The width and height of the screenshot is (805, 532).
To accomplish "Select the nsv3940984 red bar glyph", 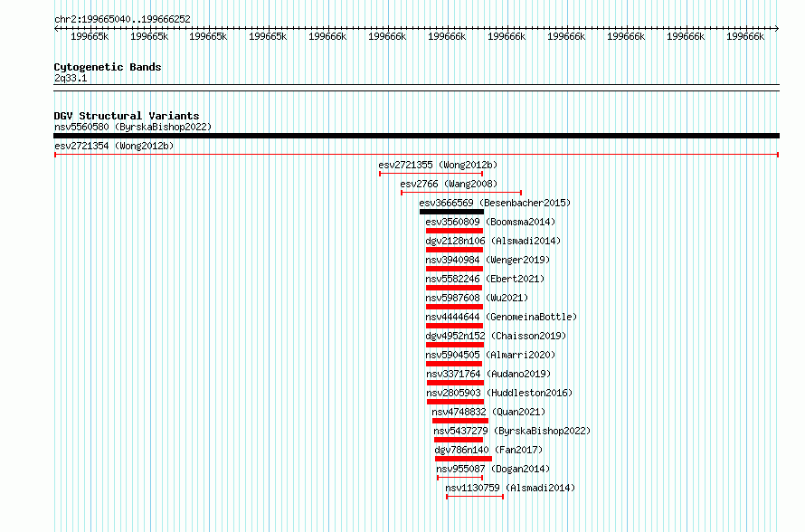I will click(x=454, y=269).
